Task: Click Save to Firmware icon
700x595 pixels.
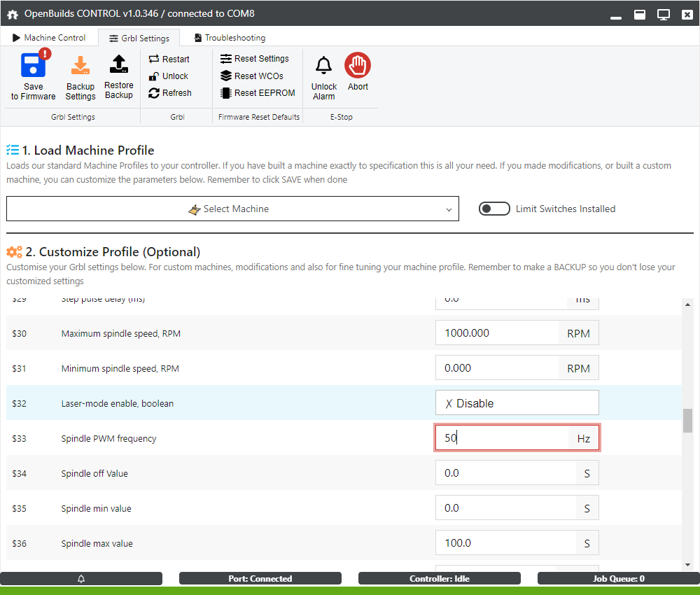Action: click(x=33, y=66)
